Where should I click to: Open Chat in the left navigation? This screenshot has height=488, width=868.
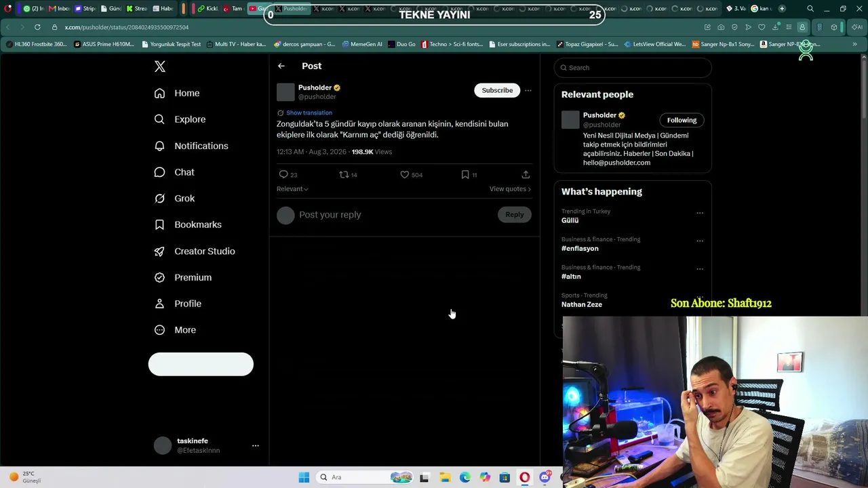pyautogui.click(x=174, y=172)
